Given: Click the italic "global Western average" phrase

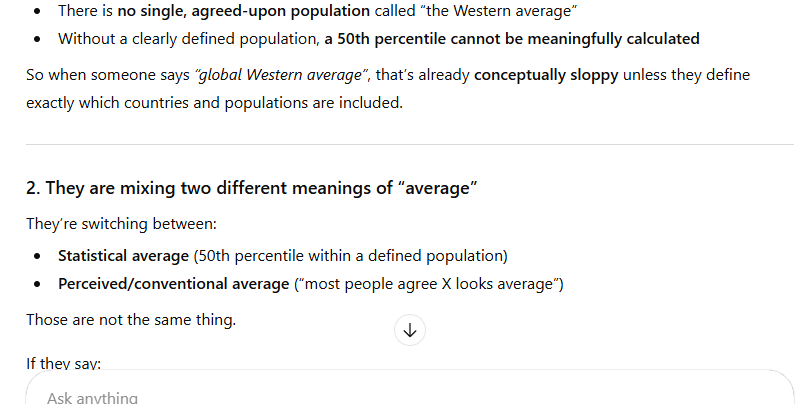Looking at the screenshot, I should click(x=280, y=75).
